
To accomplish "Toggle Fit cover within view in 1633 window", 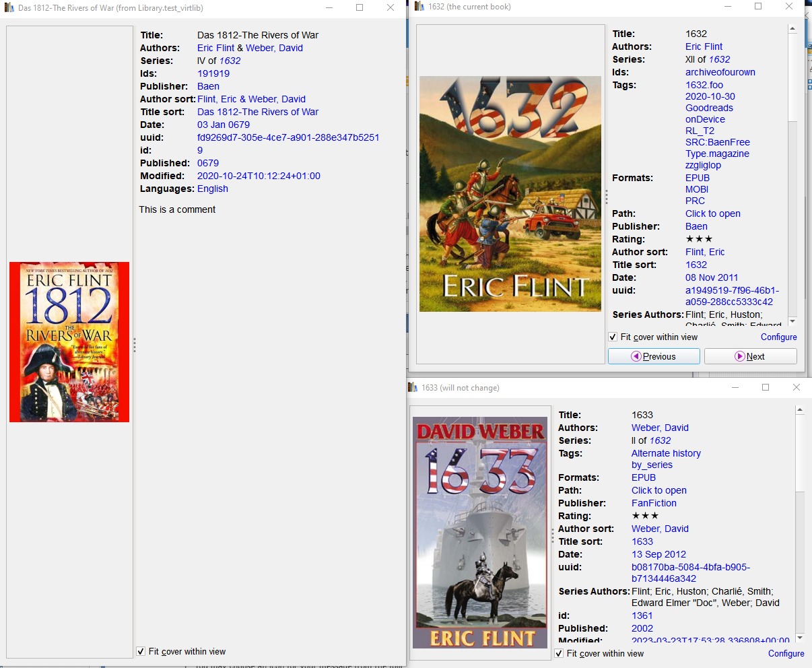I will click(x=599, y=653).
